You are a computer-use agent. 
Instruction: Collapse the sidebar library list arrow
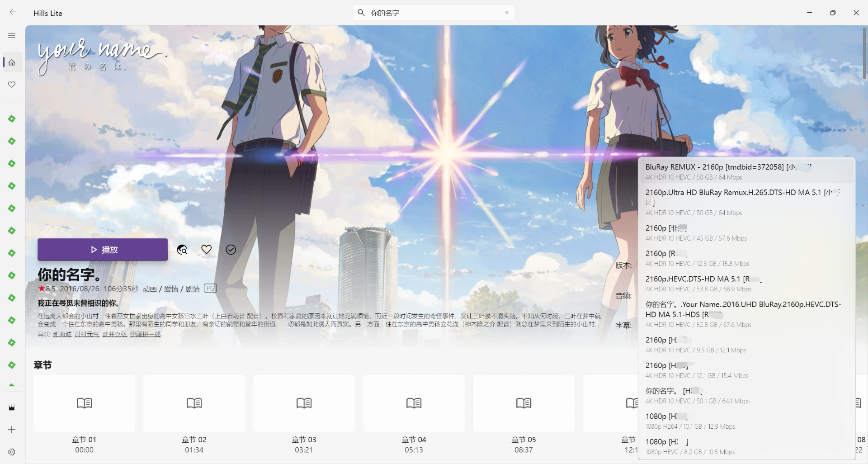point(12,385)
